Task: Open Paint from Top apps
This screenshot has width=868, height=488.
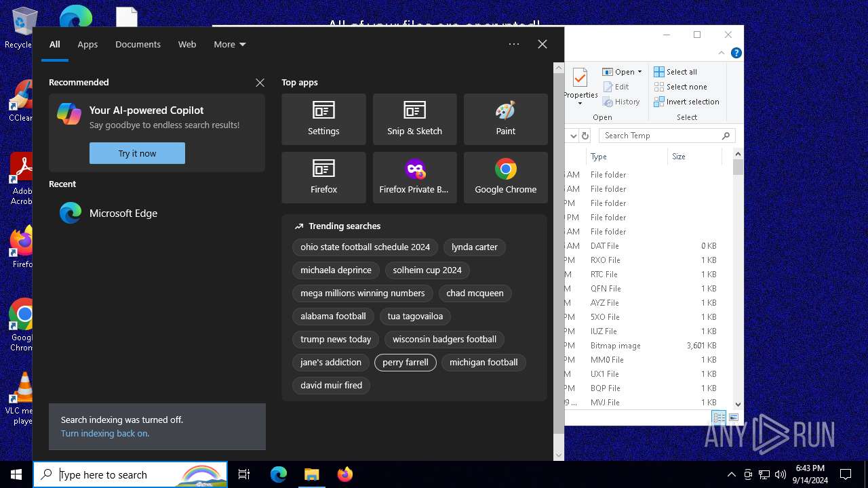Action: 505,119
